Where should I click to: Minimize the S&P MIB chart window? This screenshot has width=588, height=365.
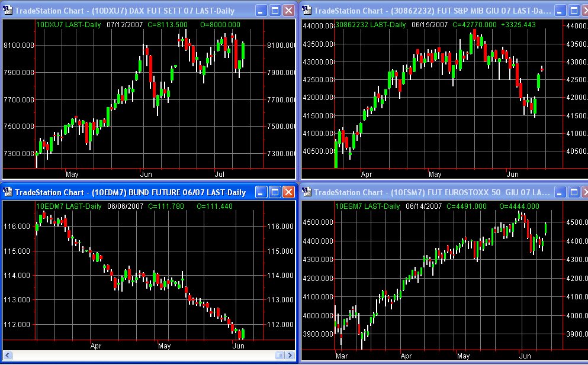(561, 11)
